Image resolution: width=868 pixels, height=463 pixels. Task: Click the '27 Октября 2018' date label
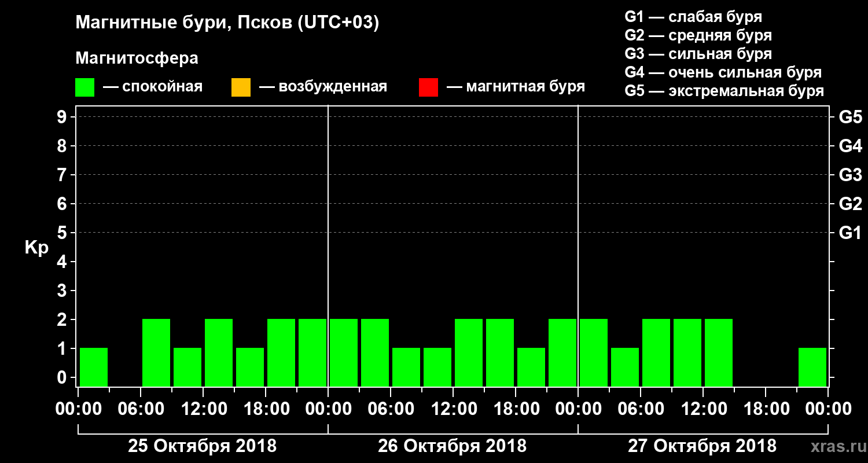click(702, 446)
